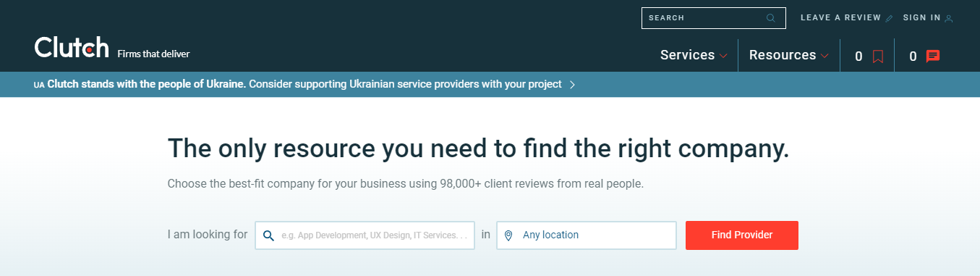Focus the I am looking for service input
Viewport: 980px width, 276px height.
pyautogui.click(x=365, y=235)
